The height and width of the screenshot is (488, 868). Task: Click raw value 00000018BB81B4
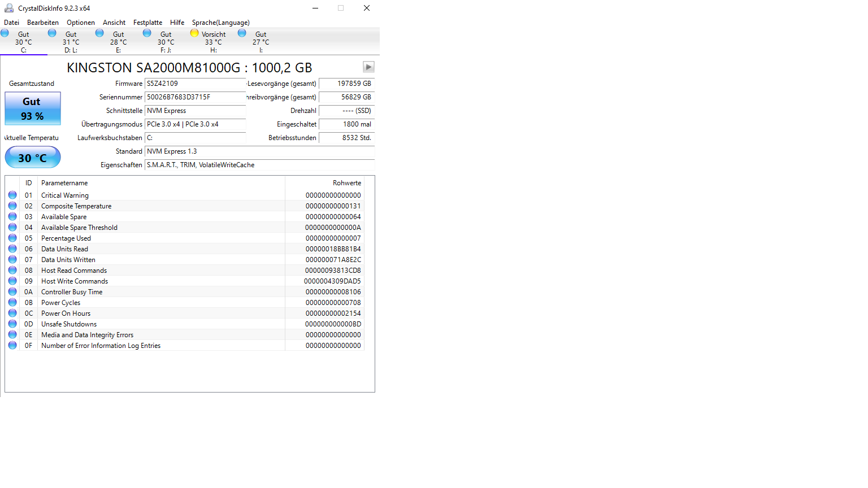(333, 249)
